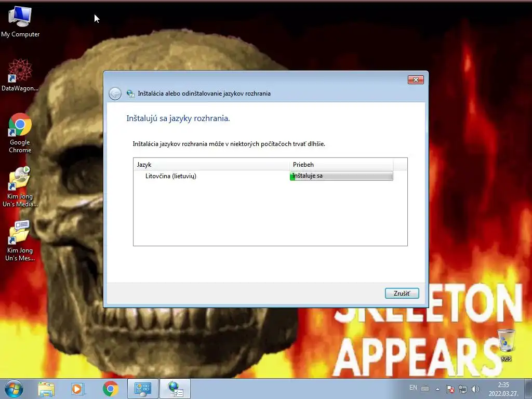Click the network tray icon

tap(463, 389)
